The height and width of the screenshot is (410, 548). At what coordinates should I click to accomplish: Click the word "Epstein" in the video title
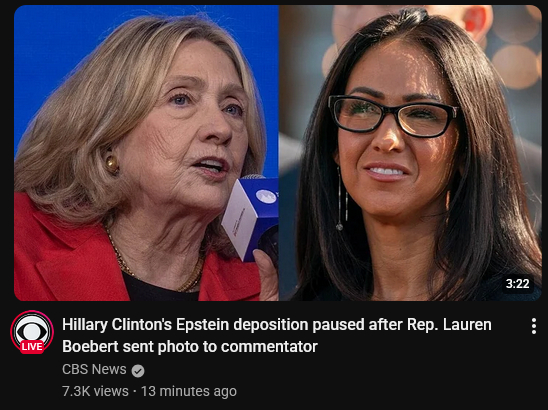coord(203,325)
